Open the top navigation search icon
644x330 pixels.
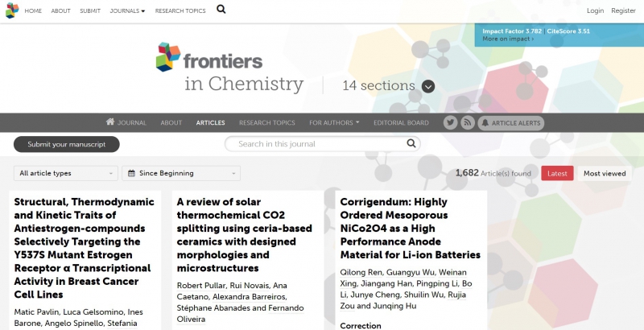pos(221,10)
